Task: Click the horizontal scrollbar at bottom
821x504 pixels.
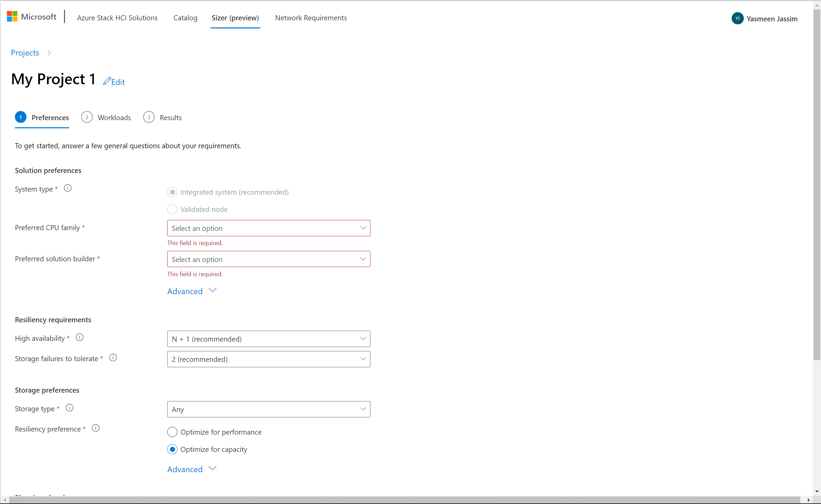Action: 405,500
